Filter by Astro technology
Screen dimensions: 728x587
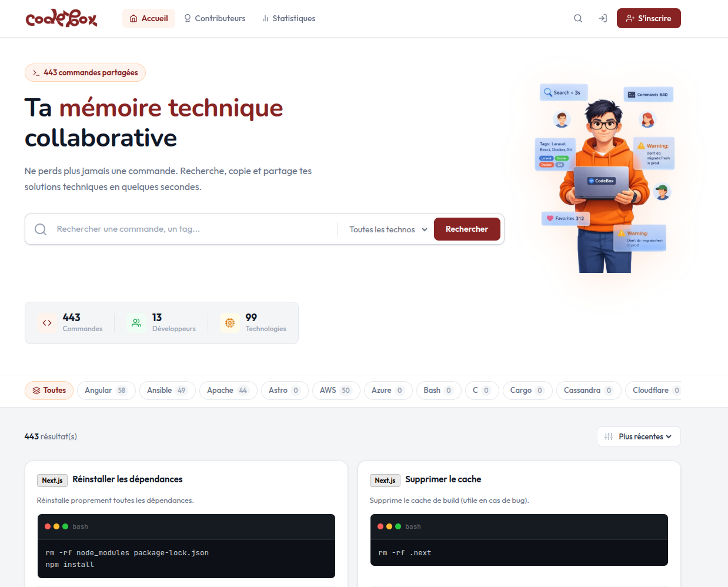click(x=285, y=391)
